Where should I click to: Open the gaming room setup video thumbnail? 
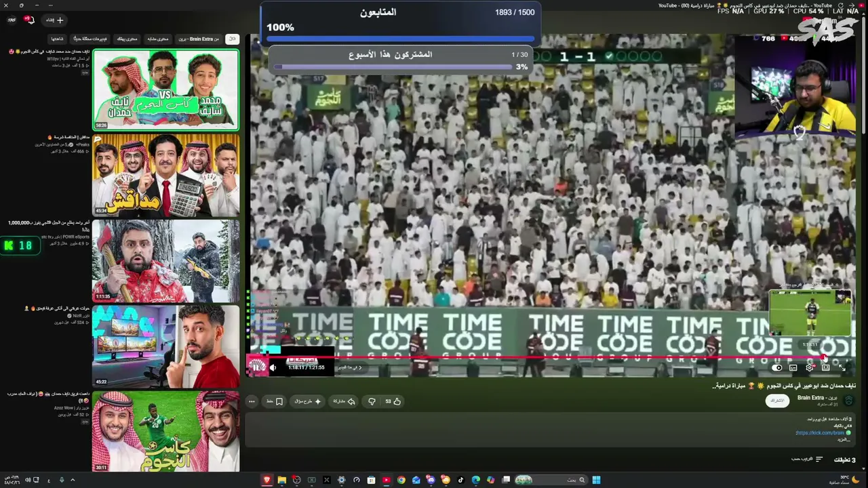166,346
